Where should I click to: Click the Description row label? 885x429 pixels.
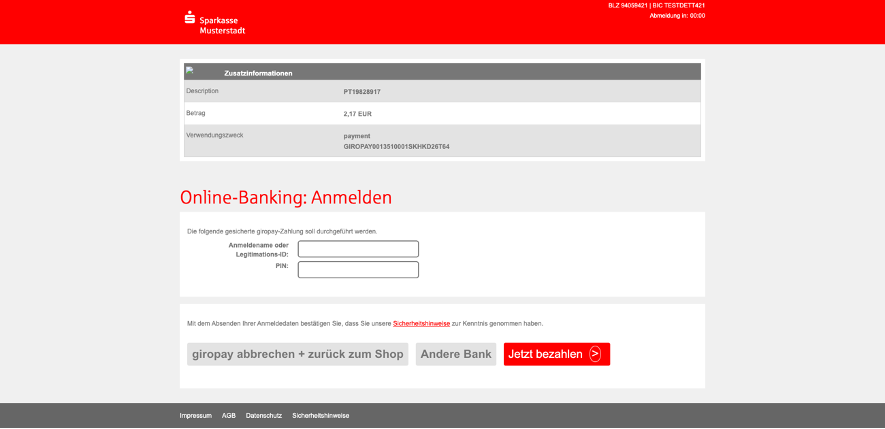tap(202, 91)
